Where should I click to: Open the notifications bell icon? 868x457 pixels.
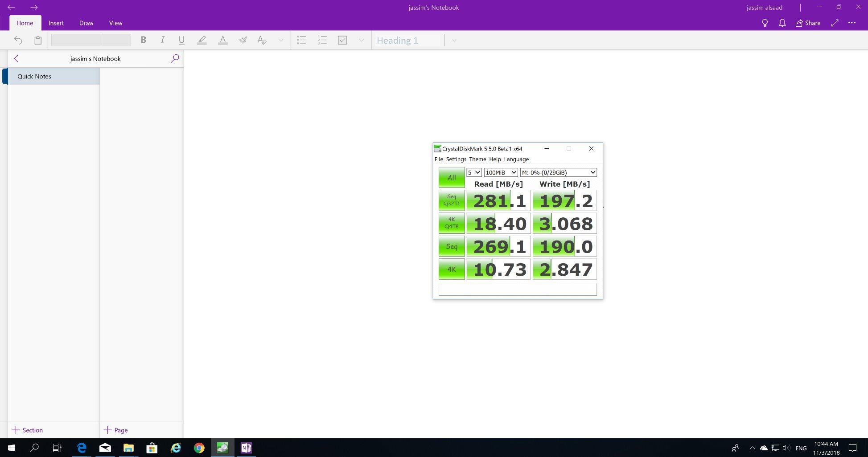tap(782, 23)
